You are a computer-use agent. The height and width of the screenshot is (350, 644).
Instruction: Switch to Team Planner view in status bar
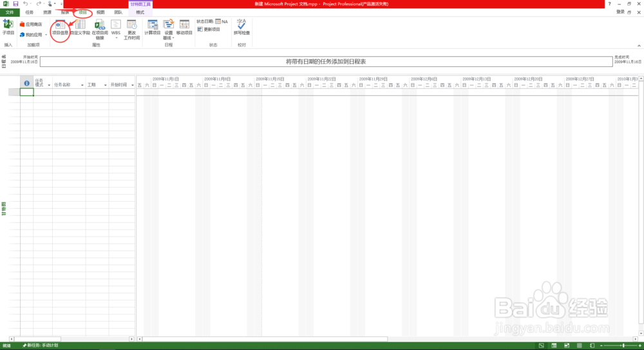coord(567,345)
